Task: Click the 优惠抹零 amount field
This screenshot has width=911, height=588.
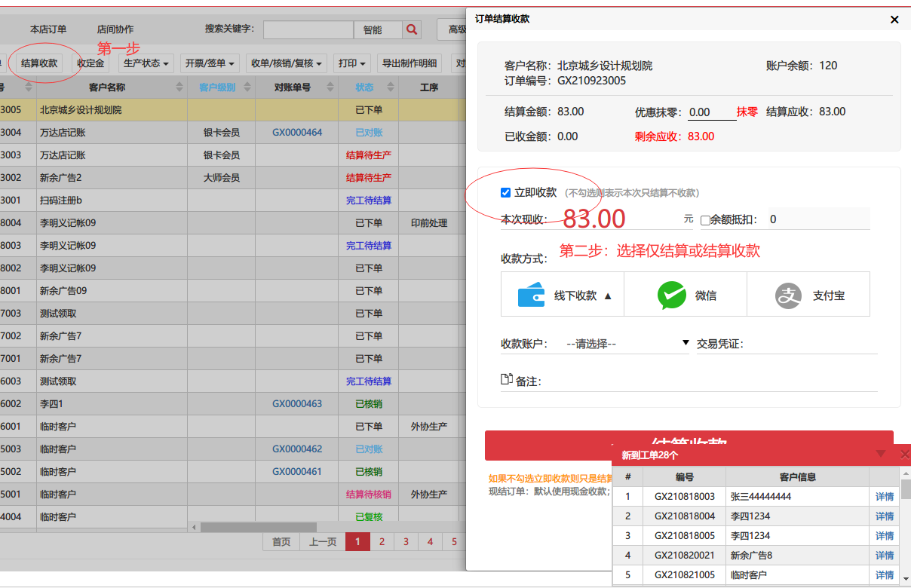Action: tap(712, 112)
